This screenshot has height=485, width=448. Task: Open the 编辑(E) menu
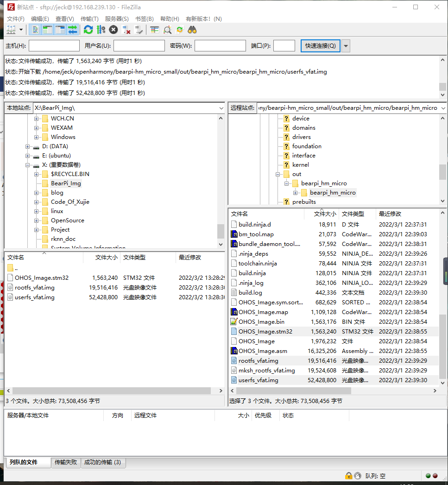(x=40, y=19)
